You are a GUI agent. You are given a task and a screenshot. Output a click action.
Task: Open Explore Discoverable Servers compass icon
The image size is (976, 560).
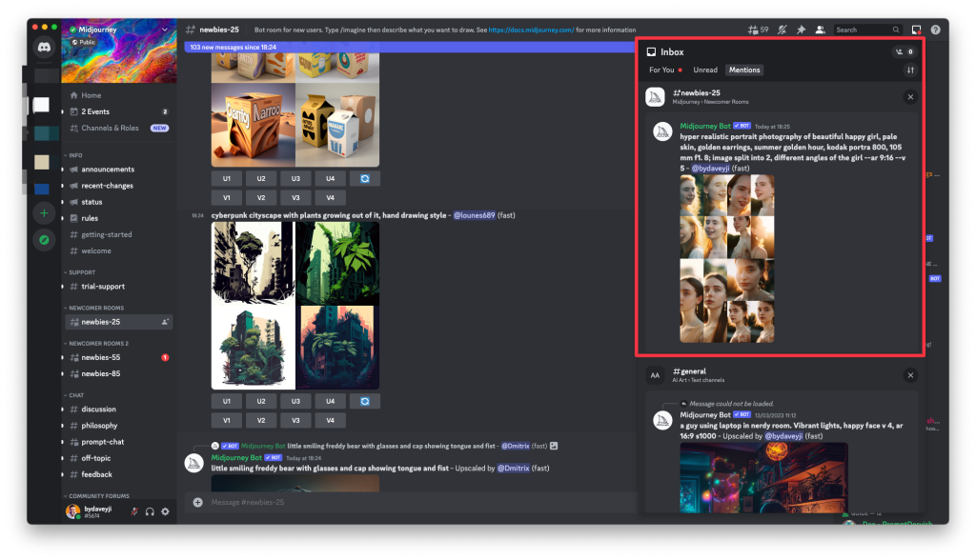pyautogui.click(x=44, y=240)
